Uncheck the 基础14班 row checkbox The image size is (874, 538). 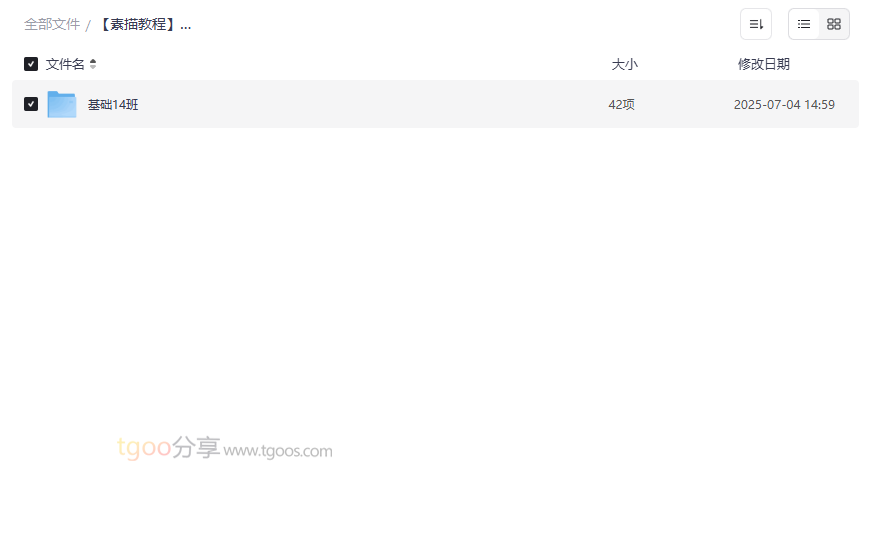[x=31, y=104]
